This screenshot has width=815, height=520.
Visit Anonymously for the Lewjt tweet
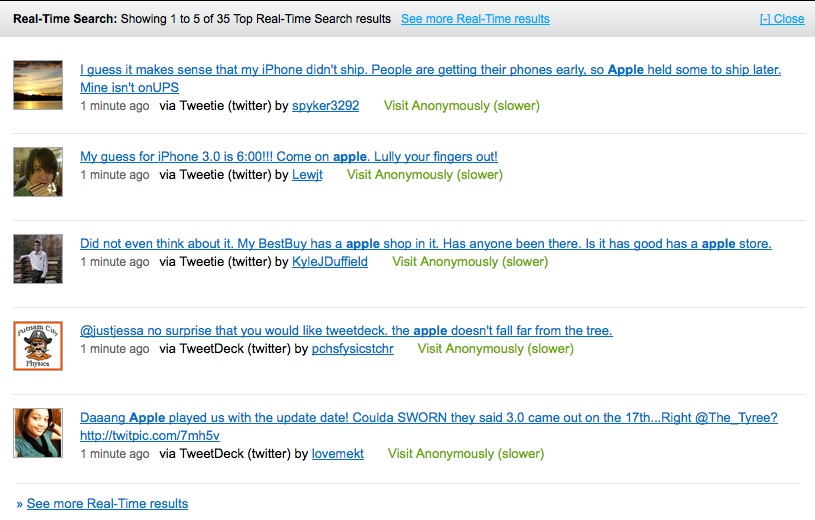click(425, 175)
